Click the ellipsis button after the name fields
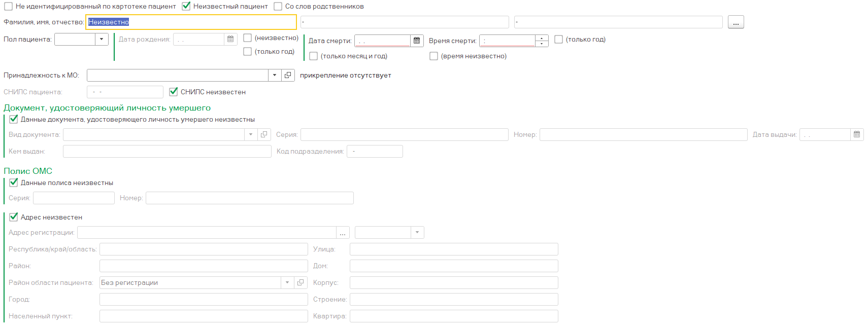This screenshot has height=328, width=868. click(x=736, y=22)
